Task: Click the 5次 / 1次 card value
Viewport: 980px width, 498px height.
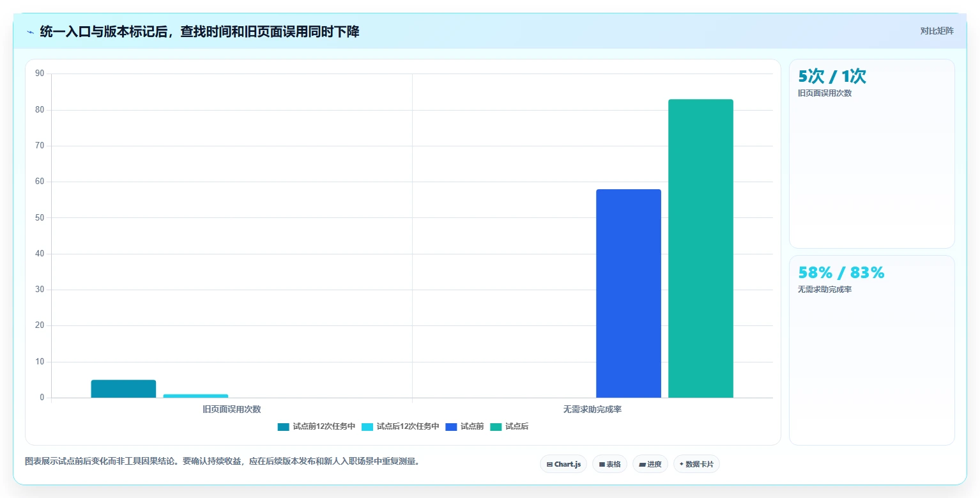Action: [832, 77]
